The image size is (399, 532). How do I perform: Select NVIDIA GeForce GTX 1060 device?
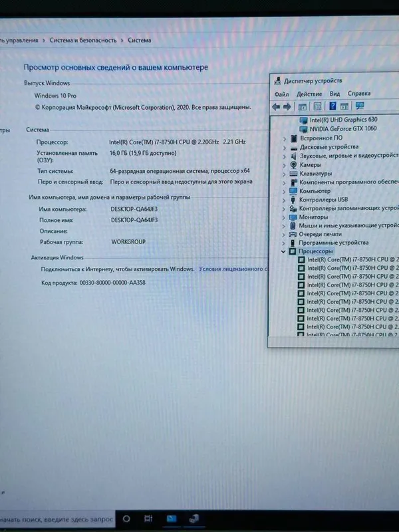click(343, 128)
